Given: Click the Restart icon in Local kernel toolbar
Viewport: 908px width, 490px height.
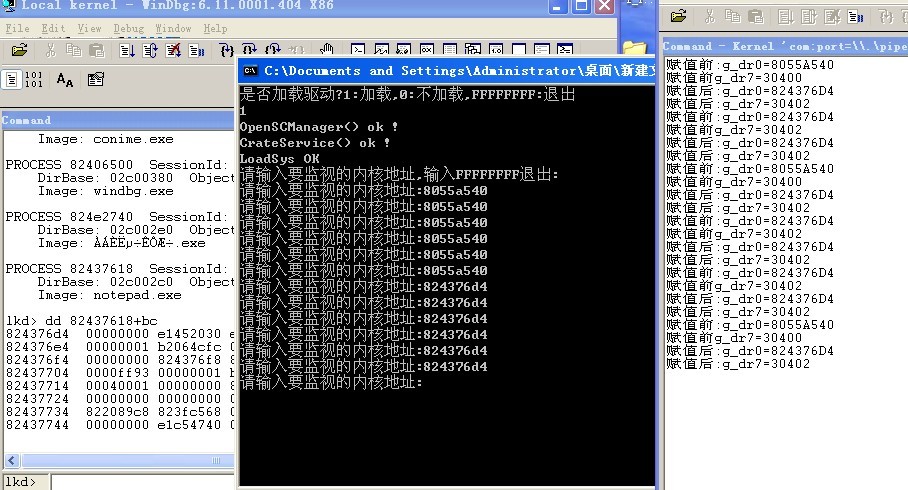Looking at the screenshot, I should point(150,50).
